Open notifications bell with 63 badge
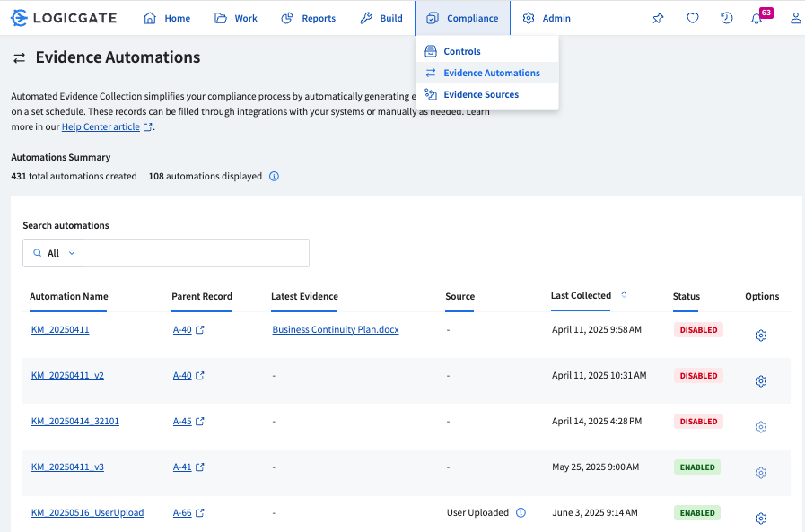Image resolution: width=805 pixels, height=532 pixels. tap(757, 18)
